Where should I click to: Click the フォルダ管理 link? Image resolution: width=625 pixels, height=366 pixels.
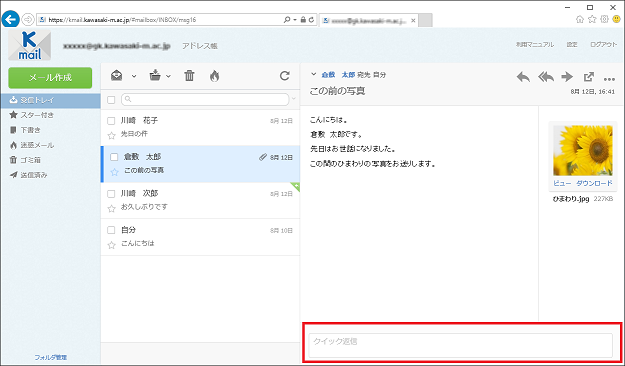[x=51, y=357]
